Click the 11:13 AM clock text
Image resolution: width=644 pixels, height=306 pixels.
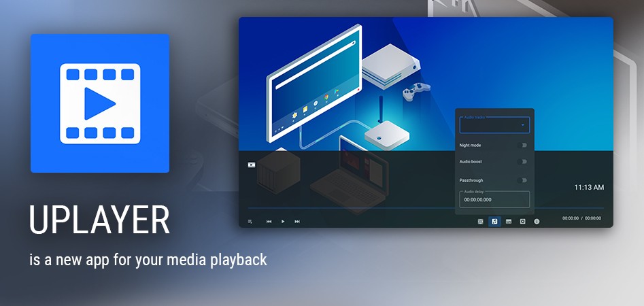[589, 187]
